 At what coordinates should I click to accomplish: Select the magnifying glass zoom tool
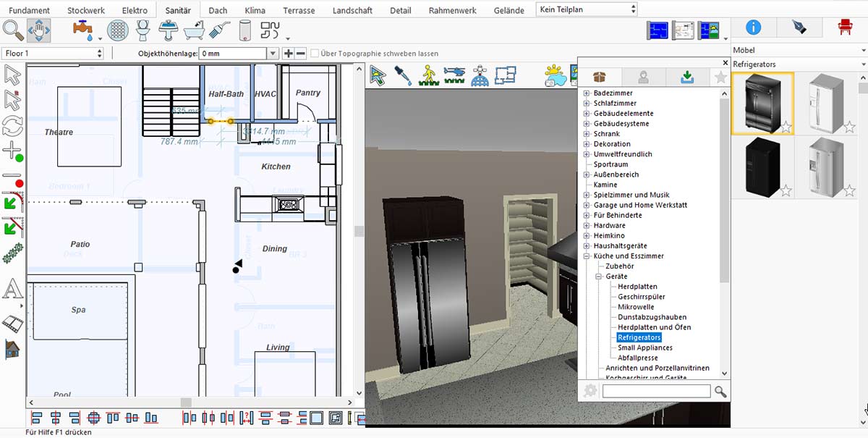tap(14, 30)
